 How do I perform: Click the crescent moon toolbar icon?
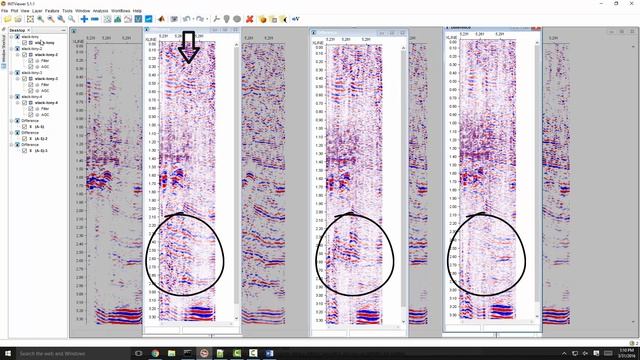point(284,19)
